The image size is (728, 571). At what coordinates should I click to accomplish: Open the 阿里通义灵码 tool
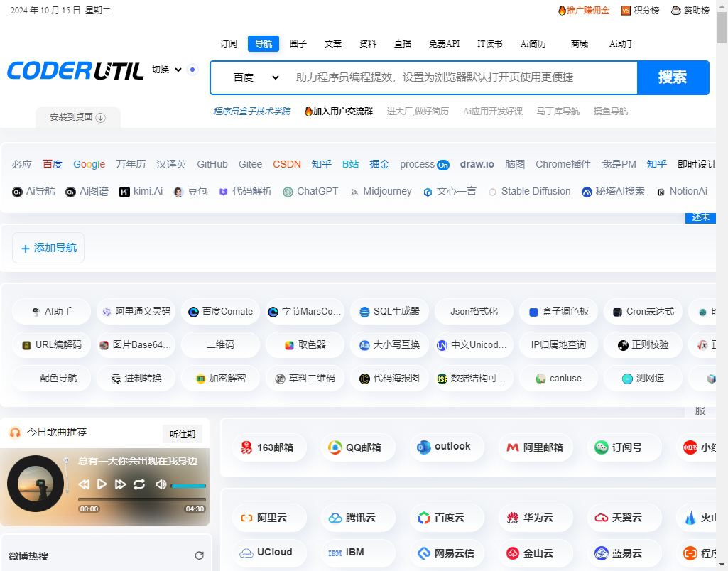tap(136, 312)
